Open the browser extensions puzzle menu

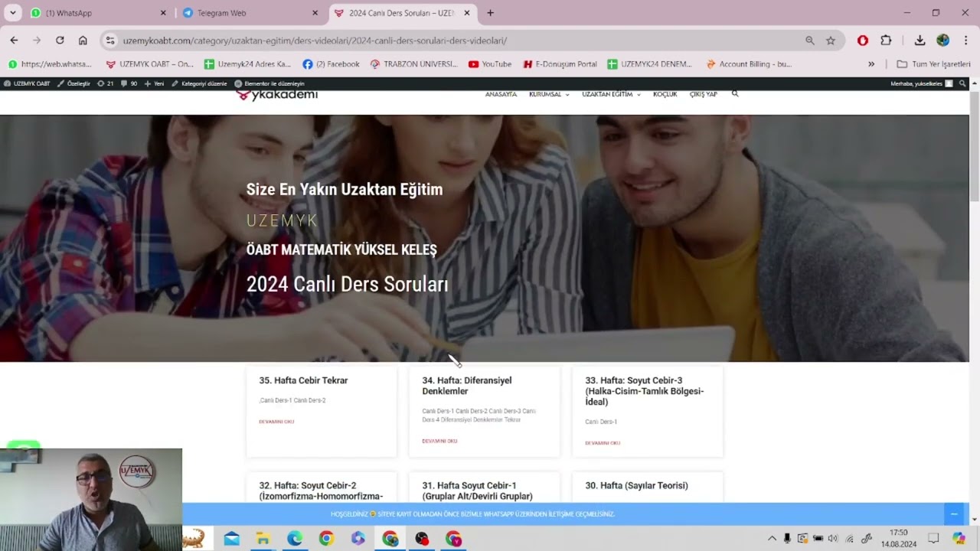coord(886,41)
